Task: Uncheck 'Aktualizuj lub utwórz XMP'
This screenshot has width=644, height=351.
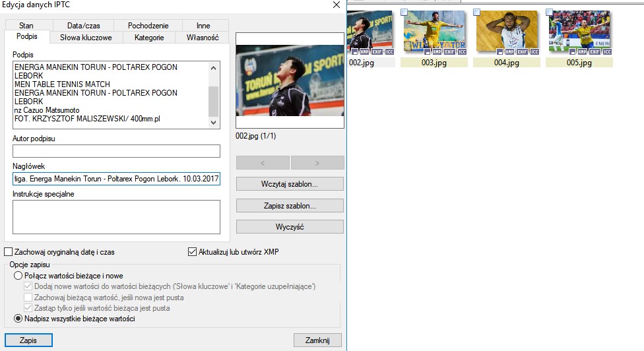Action: (192, 251)
